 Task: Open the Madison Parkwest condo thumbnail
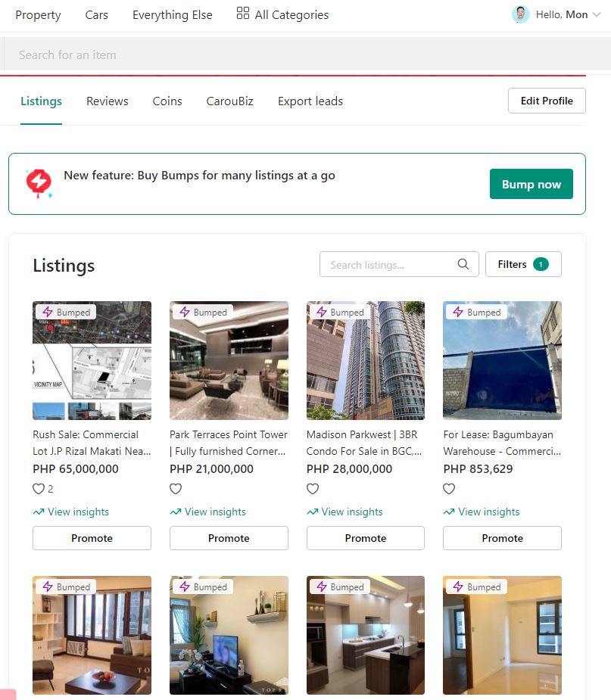coord(366,361)
